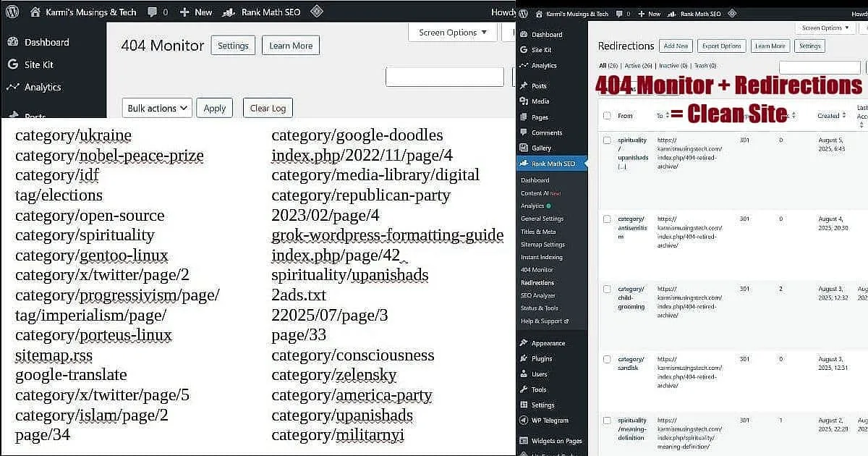Click the diamond icon in 404 Monitor window admin bar
This screenshot has height=456, width=868.
pyautogui.click(x=316, y=12)
